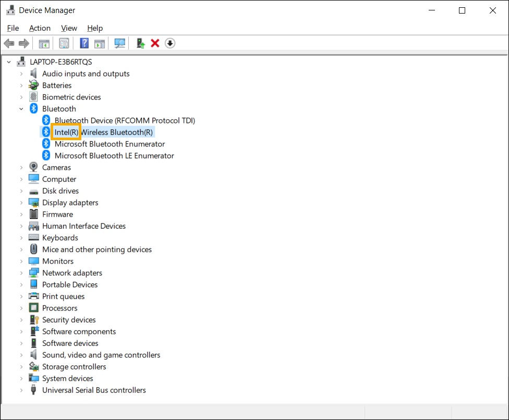Image resolution: width=509 pixels, height=420 pixels.
Task: Click the Microsoft Bluetooth LE Enumerator icon
Action: pyautogui.click(x=46, y=155)
